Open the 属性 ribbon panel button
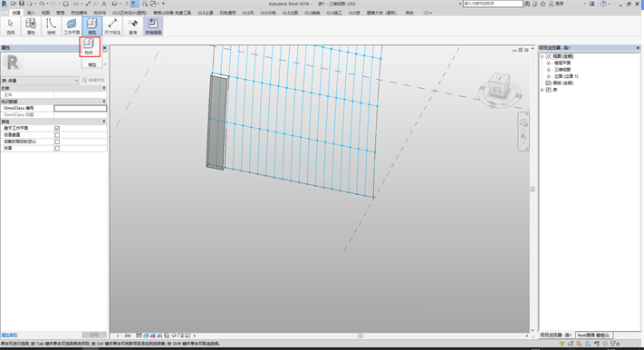This screenshot has width=644, height=350. click(x=31, y=26)
